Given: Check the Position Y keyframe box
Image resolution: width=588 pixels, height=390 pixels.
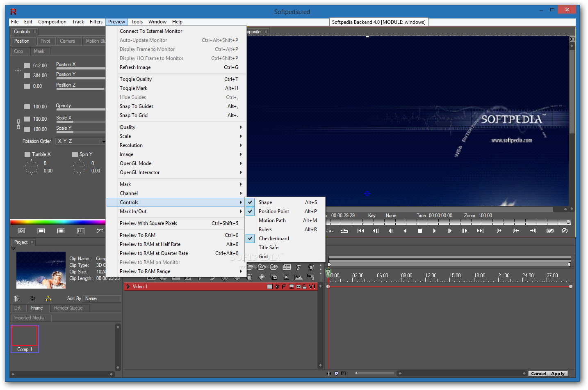Looking at the screenshot, I should [x=27, y=76].
